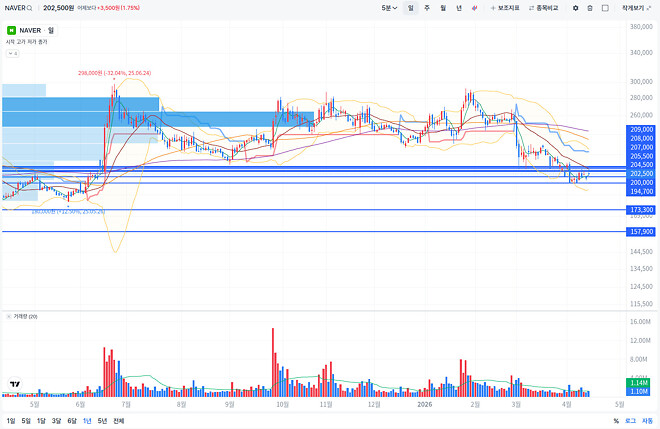Select the 일 daily interval tab

tap(410, 8)
